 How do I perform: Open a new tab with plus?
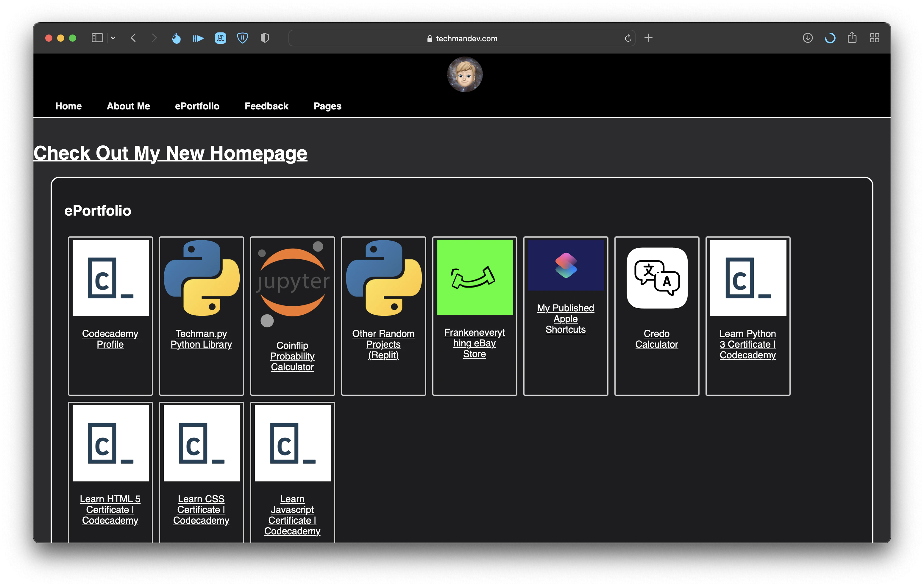coord(648,38)
